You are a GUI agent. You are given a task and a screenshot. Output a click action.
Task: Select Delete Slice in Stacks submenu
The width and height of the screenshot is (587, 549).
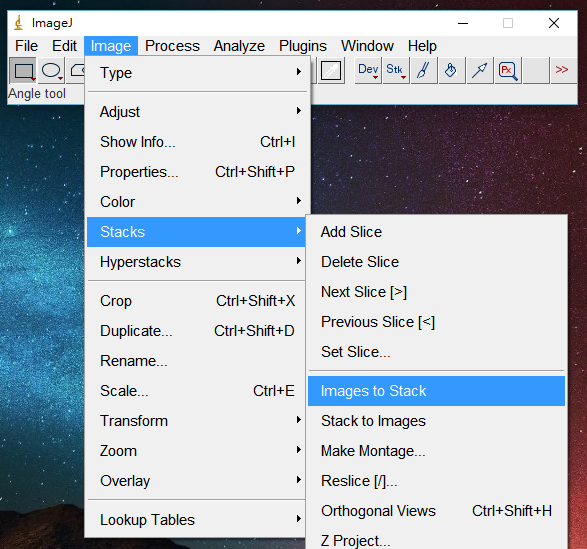(x=437, y=262)
